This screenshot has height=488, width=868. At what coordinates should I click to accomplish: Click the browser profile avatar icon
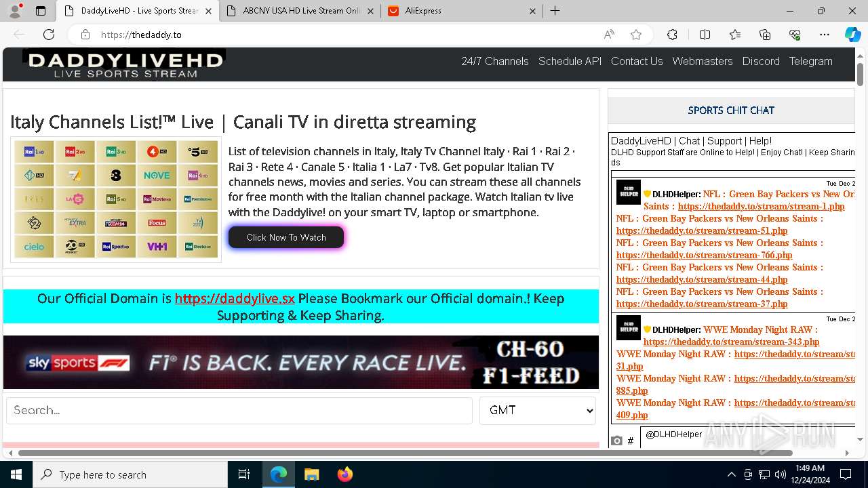point(15,11)
